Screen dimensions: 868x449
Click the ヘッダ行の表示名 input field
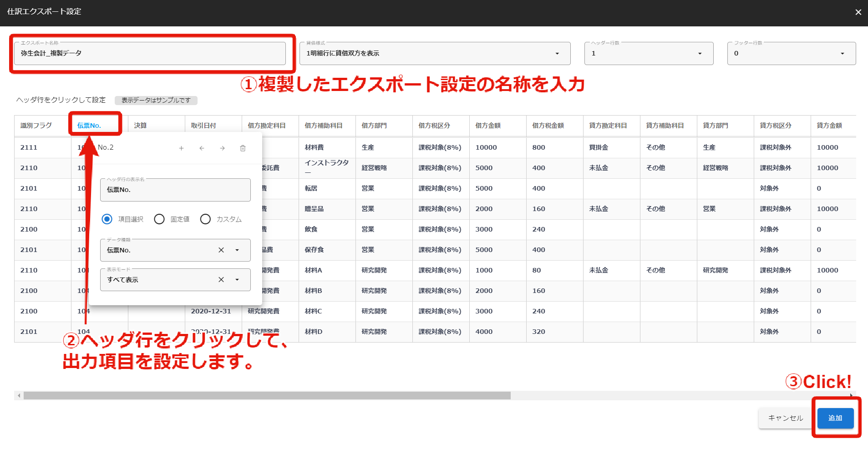coord(175,190)
